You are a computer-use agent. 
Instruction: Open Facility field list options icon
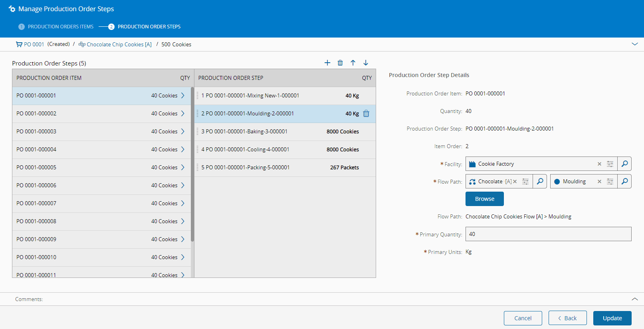click(x=610, y=164)
